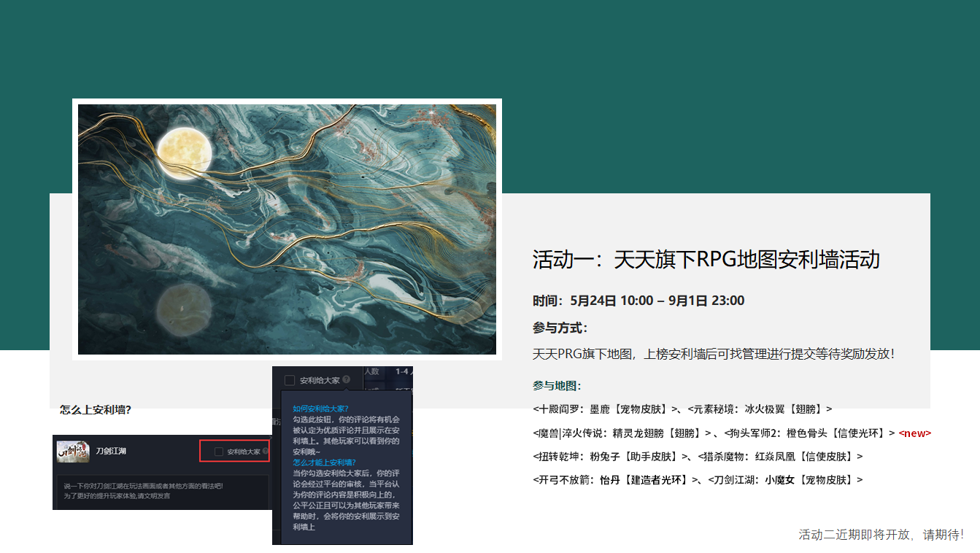Click the blue 怎么才能上安利墙? tooltip heading
The width and height of the screenshot is (980, 553).
324,463
